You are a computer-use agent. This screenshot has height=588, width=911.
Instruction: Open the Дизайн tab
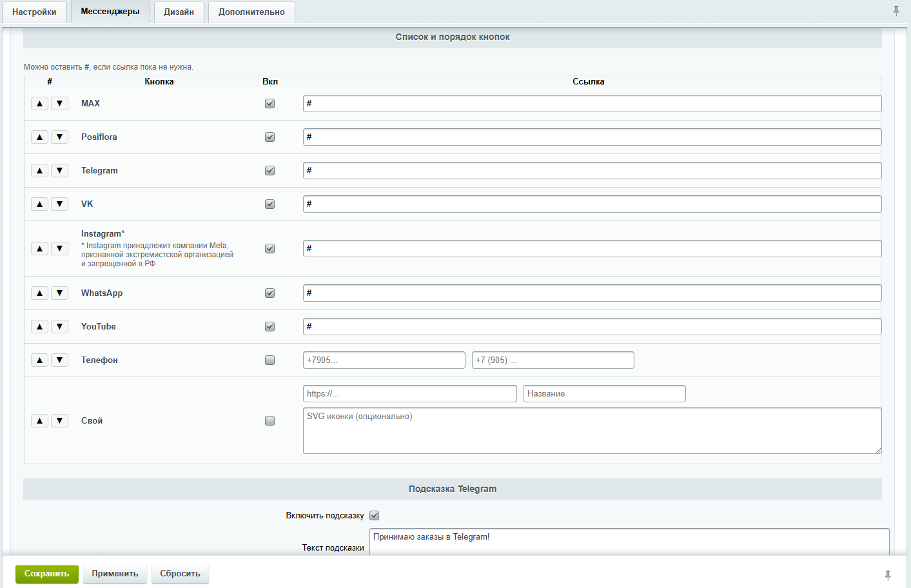(179, 12)
